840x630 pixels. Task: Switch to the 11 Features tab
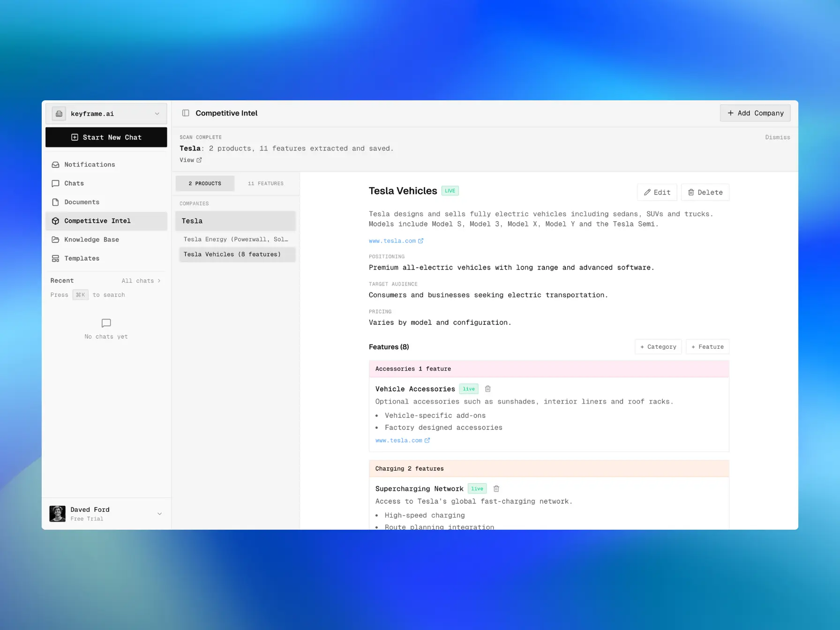265,183
